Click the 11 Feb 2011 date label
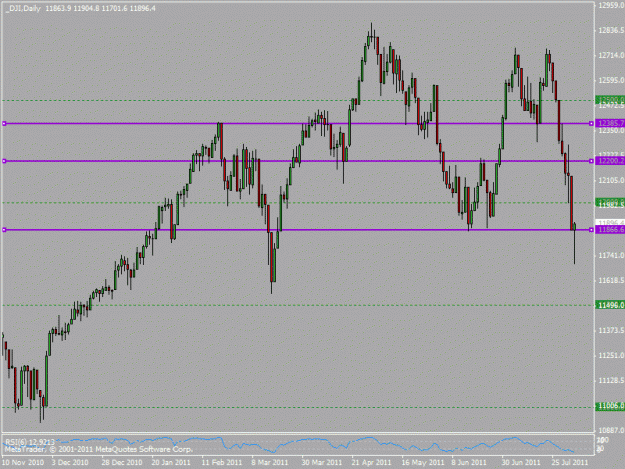 click(222, 462)
